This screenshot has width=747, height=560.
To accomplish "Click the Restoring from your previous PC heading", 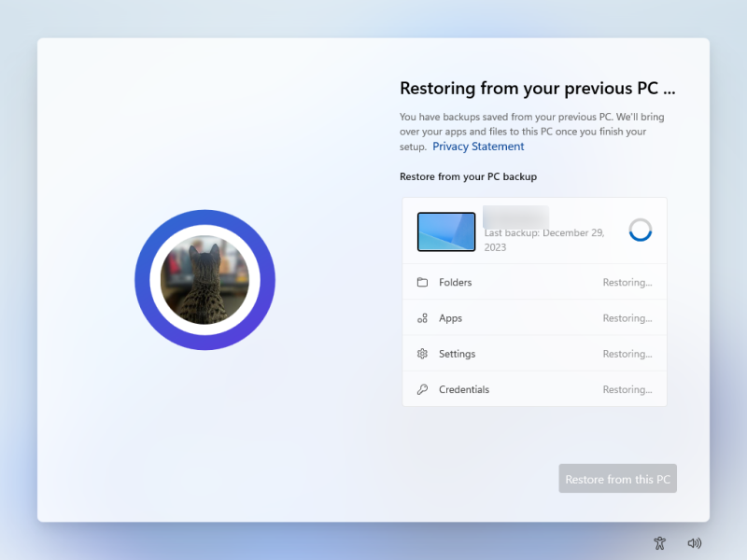I will pos(537,89).
